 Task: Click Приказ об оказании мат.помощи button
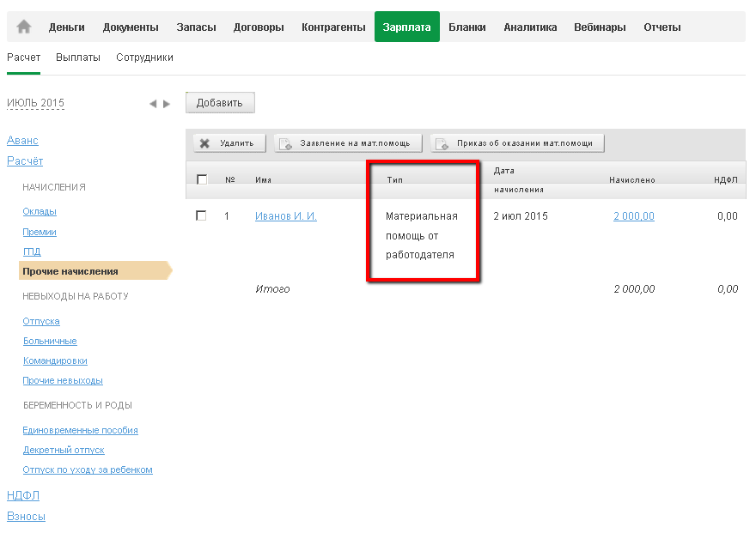tap(517, 143)
